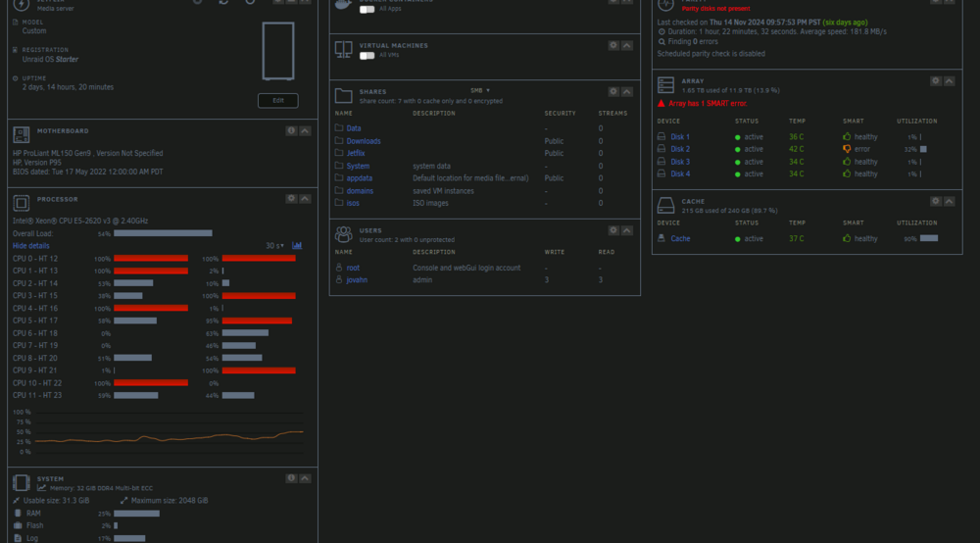
Task: Click the System panel info icon
Action: (x=291, y=478)
